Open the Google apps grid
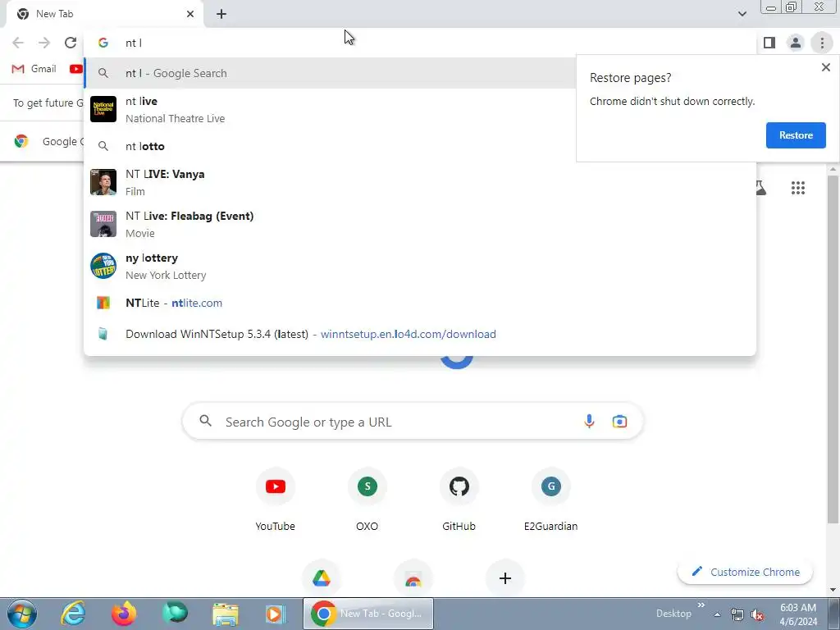The width and height of the screenshot is (840, 630). coord(797,188)
